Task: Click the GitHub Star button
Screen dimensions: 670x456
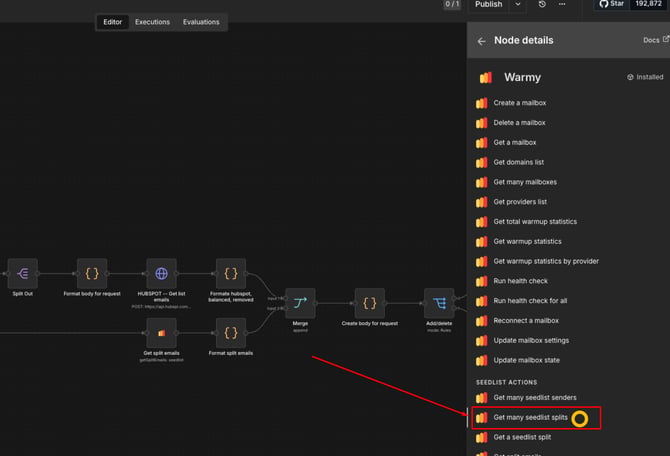Action: 611,4
